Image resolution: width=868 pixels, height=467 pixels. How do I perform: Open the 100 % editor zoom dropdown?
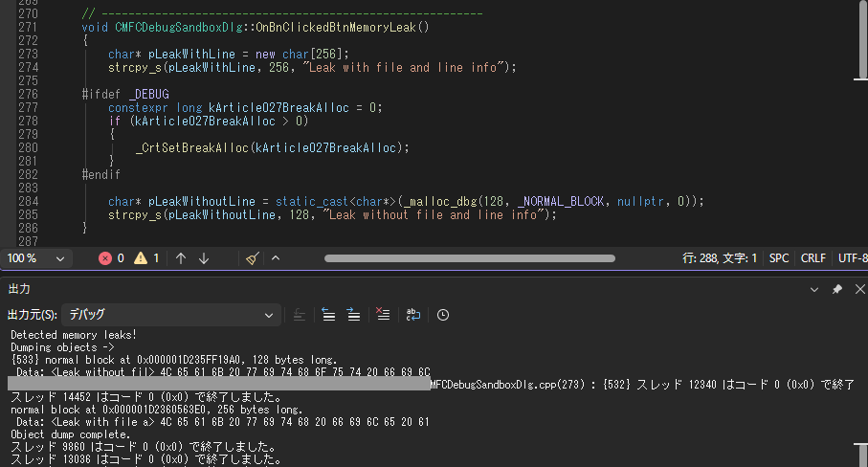tap(36, 258)
